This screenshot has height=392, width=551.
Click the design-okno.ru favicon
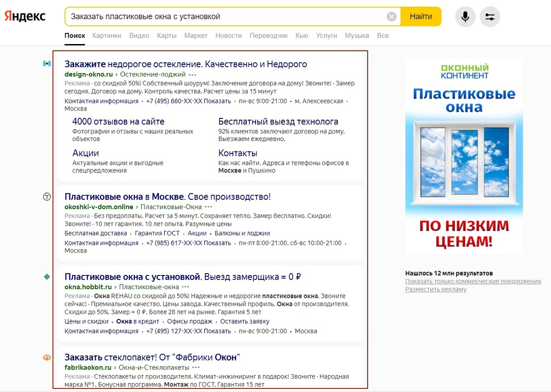(x=47, y=64)
